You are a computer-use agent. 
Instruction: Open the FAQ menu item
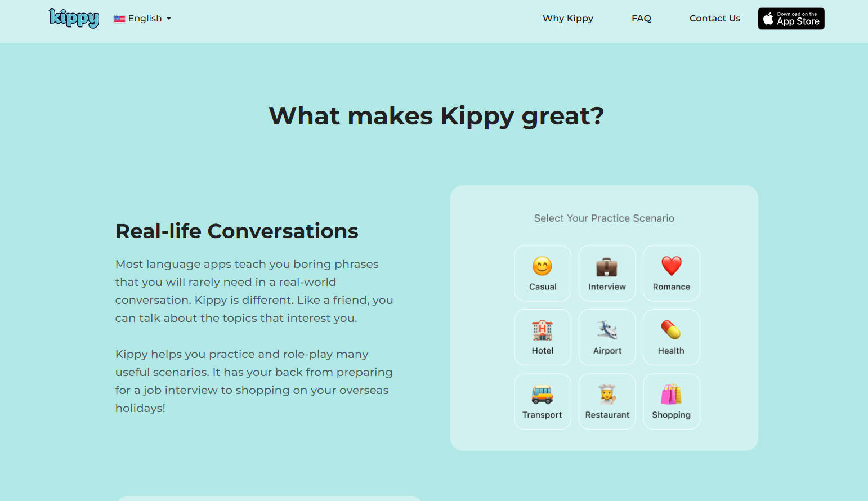(x=641, y=18)
